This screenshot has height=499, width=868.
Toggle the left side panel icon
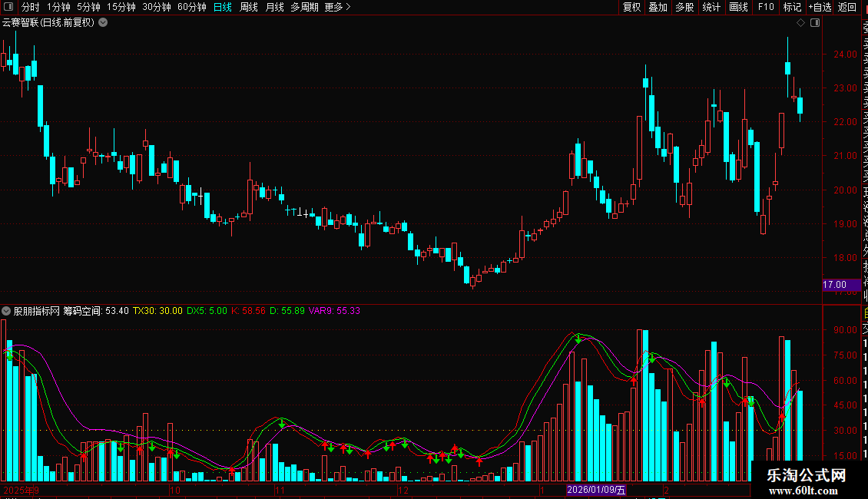click(8, 7)
